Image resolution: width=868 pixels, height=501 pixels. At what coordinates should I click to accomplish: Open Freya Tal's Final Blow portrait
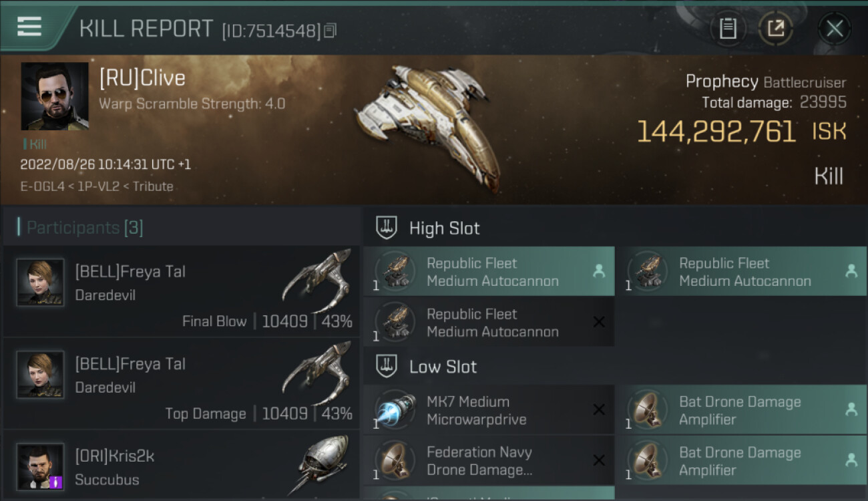40,283
